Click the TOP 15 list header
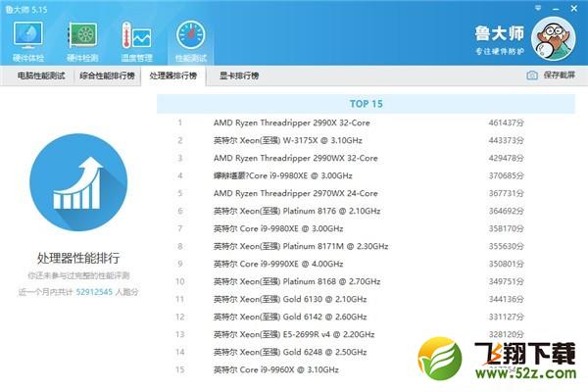588x392 pixels. coord(366,103)
